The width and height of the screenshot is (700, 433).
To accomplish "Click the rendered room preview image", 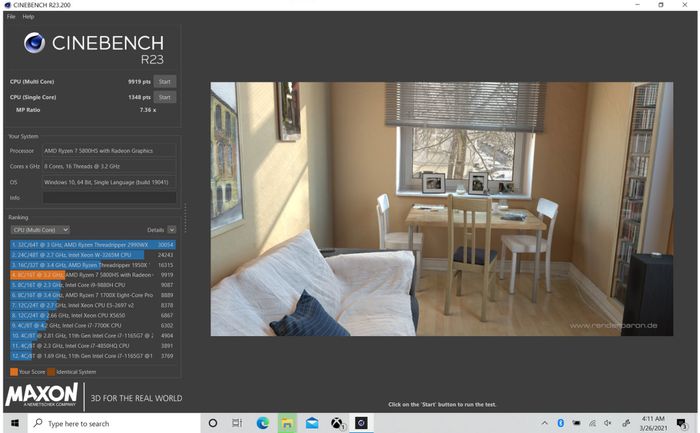I will pos(442,208).
